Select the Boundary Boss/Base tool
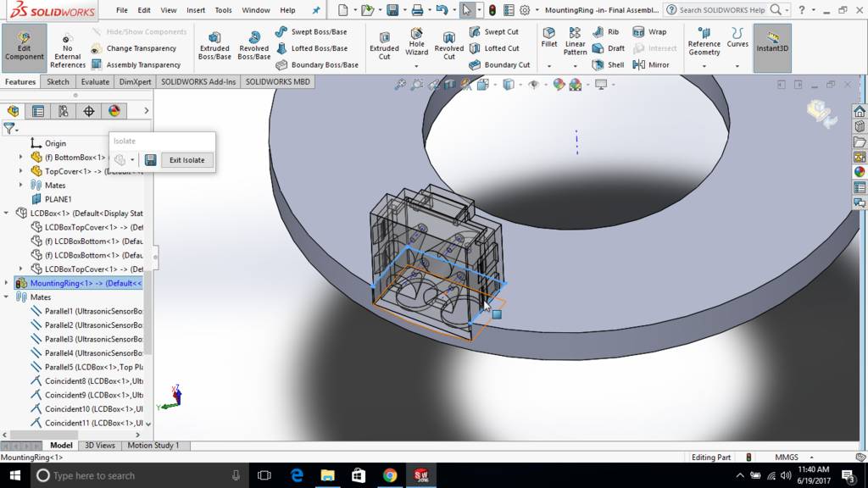The image size is (868, 488). coord(317,64)
